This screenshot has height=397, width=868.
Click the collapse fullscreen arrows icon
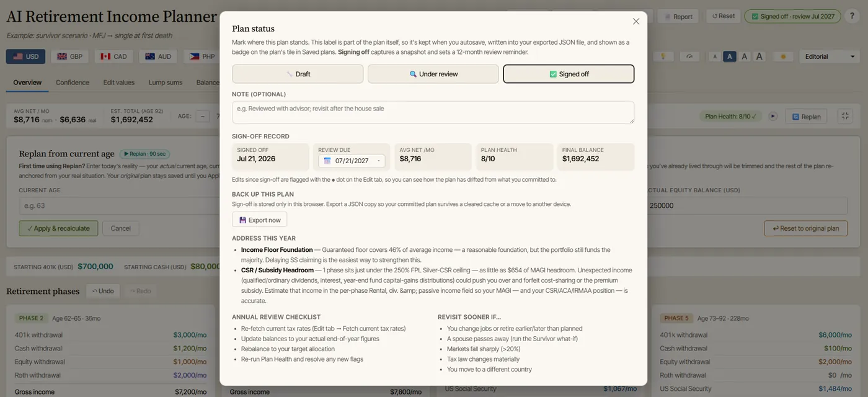point(844,116)
